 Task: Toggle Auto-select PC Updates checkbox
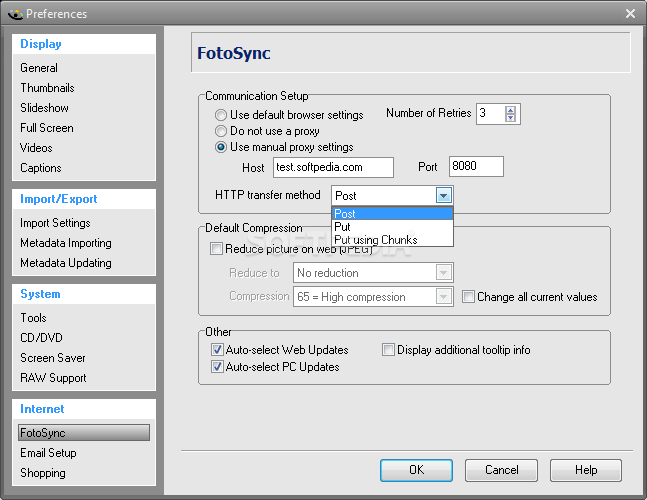click(217, 367)
